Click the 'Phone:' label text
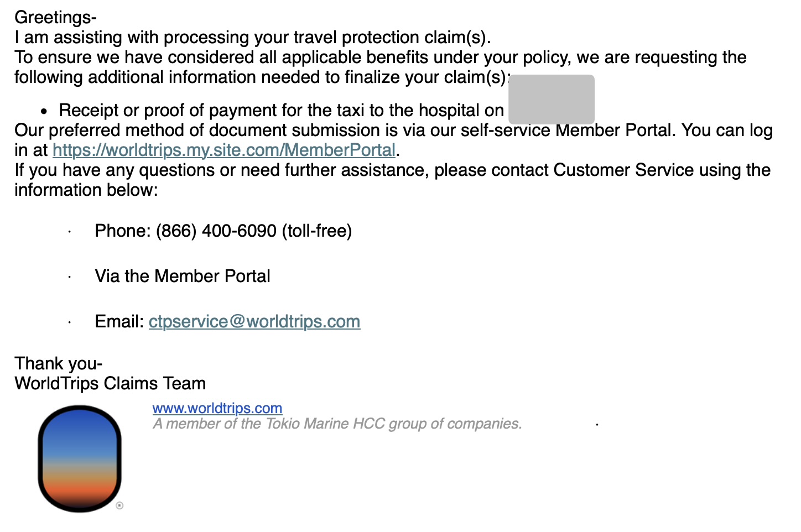 point(123,231)
